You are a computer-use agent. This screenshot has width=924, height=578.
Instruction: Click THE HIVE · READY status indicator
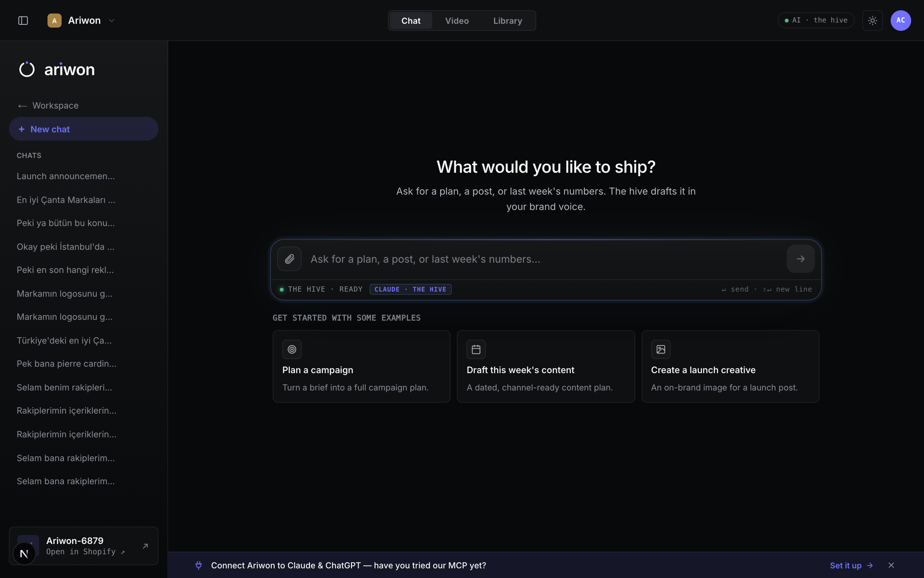[321, 289]
